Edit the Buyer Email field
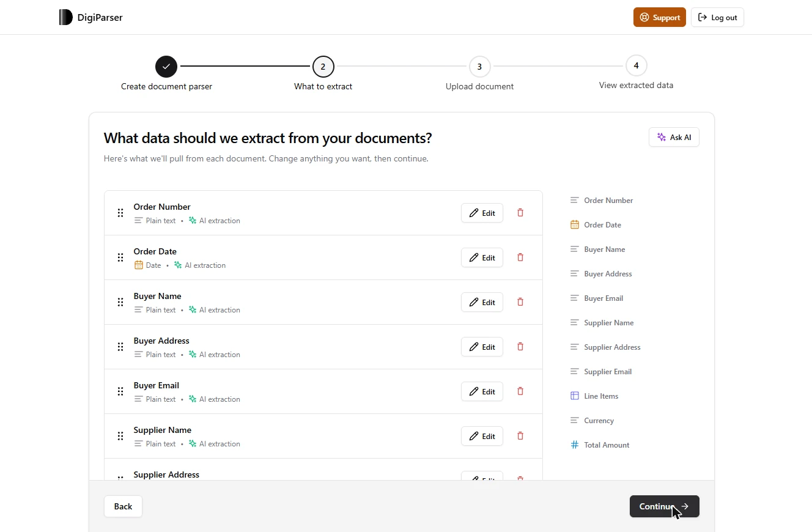The height and width of the screenshot is (532, 812). pos(482,391)
